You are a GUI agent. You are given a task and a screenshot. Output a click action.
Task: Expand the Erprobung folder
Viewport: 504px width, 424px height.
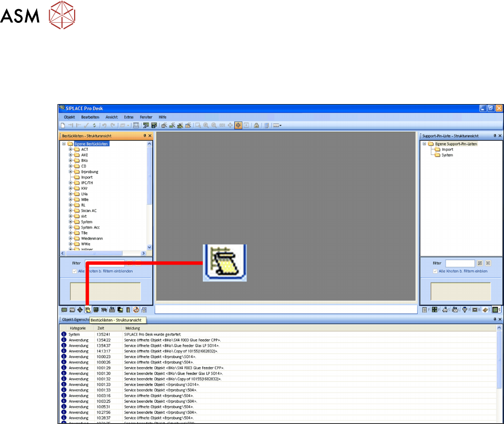[71, 172]
